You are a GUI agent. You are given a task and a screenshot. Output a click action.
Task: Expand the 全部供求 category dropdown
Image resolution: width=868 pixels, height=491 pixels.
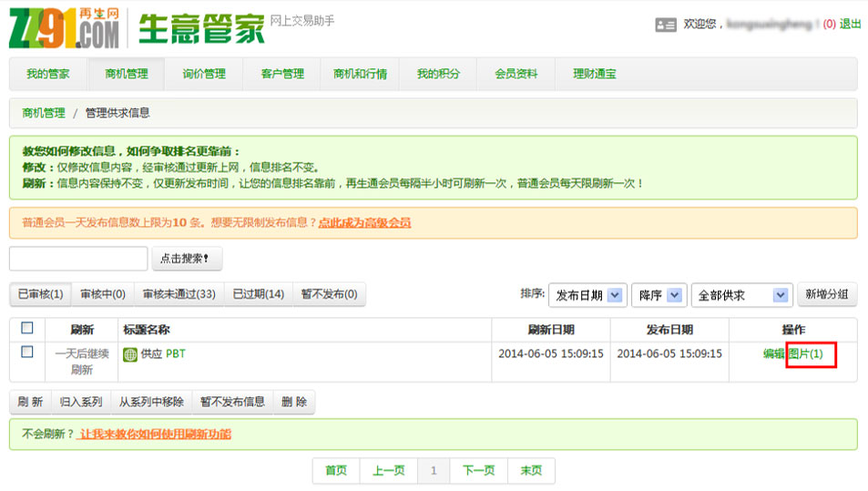tap(741, 295)
